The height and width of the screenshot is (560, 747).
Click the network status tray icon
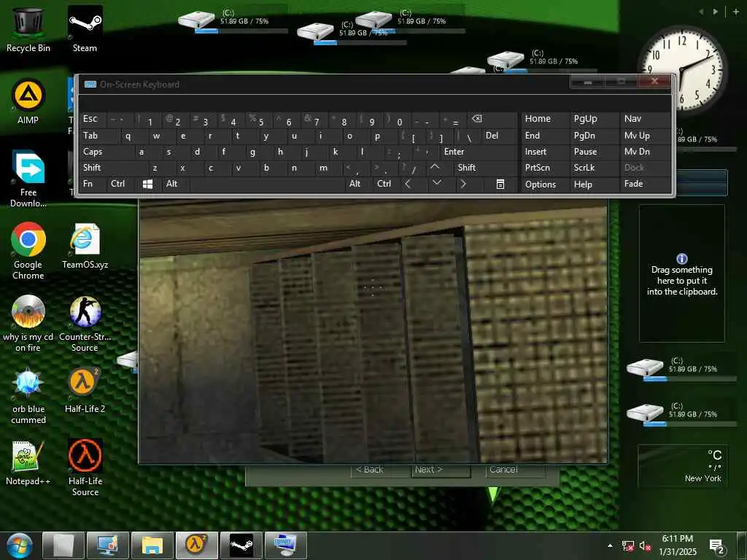[x=628, y=545]
